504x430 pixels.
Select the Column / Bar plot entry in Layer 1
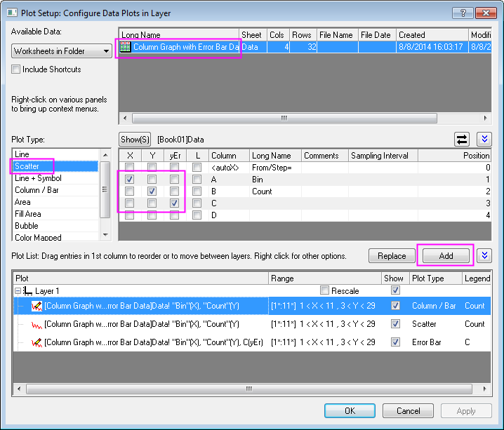point(252,306)
